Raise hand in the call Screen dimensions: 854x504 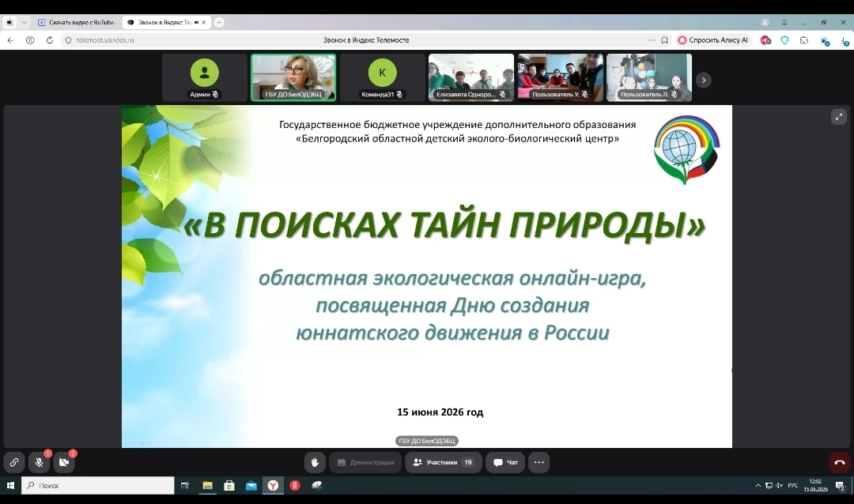point(315,462)
